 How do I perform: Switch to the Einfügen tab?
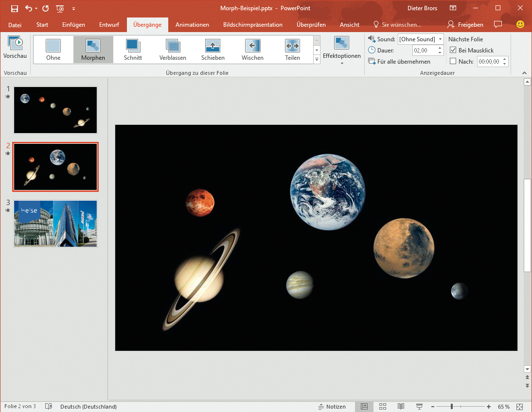click(73, 25)
